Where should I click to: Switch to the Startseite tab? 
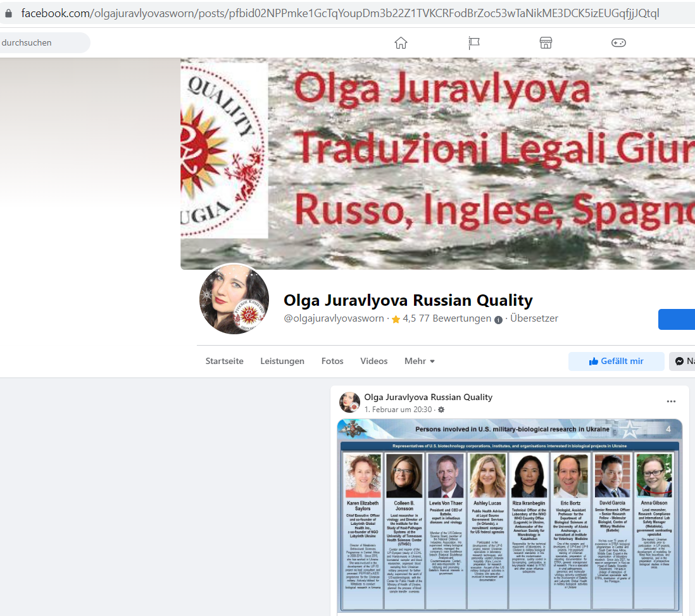click(x=224, y=361)
